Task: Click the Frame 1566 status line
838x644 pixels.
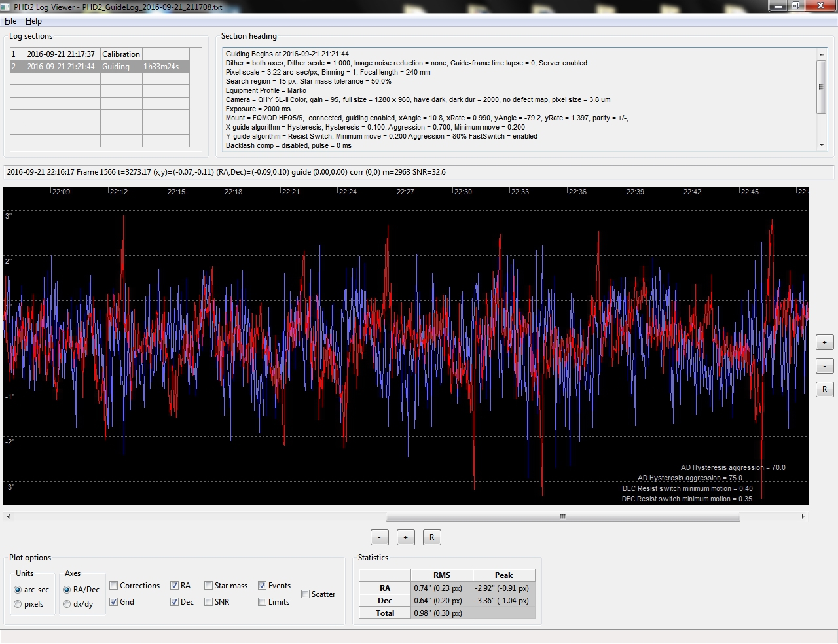Action: (x=226, y=172)
